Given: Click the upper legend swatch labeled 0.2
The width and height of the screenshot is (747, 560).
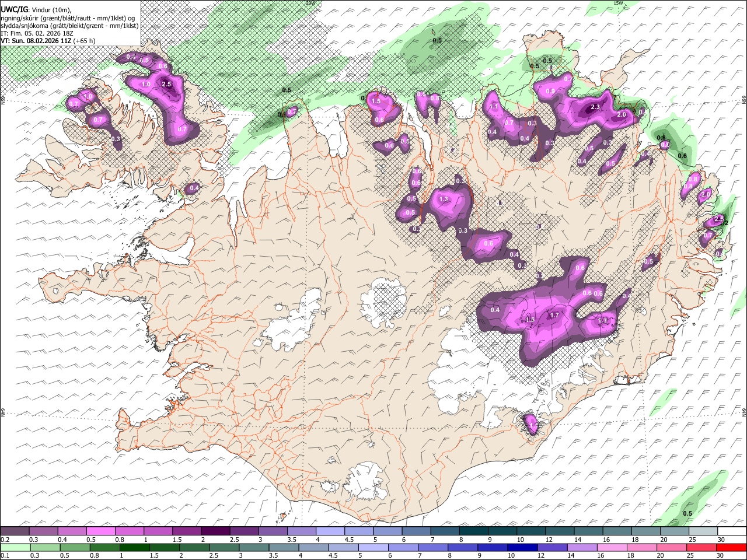Looking at the screenshot, I should [x=15, y=531].
